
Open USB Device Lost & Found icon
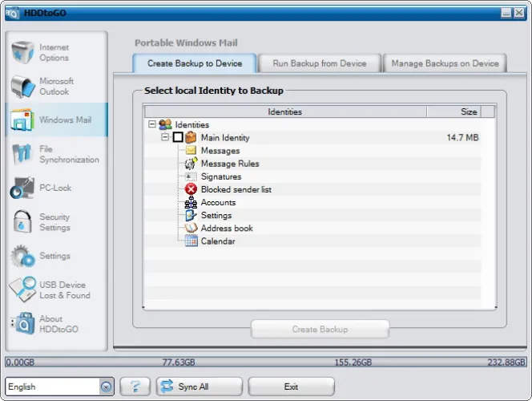[x=22, y=290]
